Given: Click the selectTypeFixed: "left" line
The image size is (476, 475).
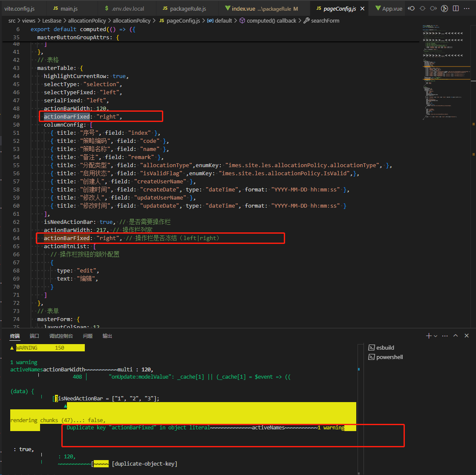Looking at the screenshot, I should [x=83, y=93].
